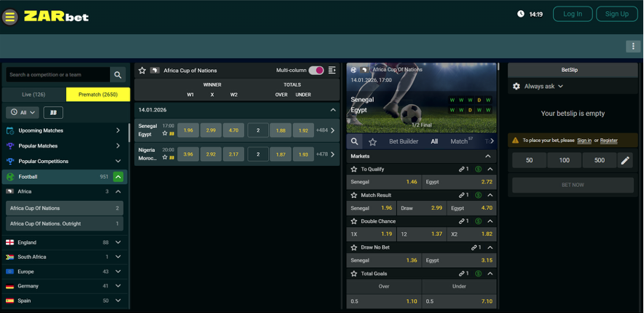Open the three-dot options menu

[x=633, y=46]
